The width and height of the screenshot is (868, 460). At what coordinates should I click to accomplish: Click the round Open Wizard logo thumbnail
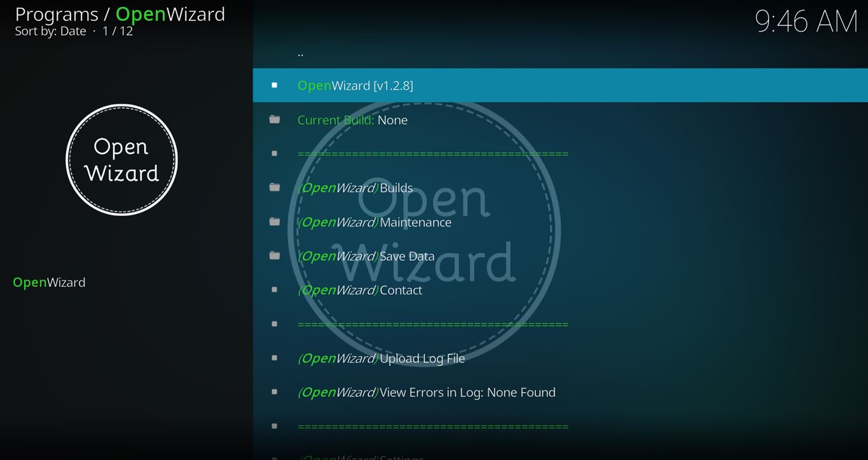121,160
